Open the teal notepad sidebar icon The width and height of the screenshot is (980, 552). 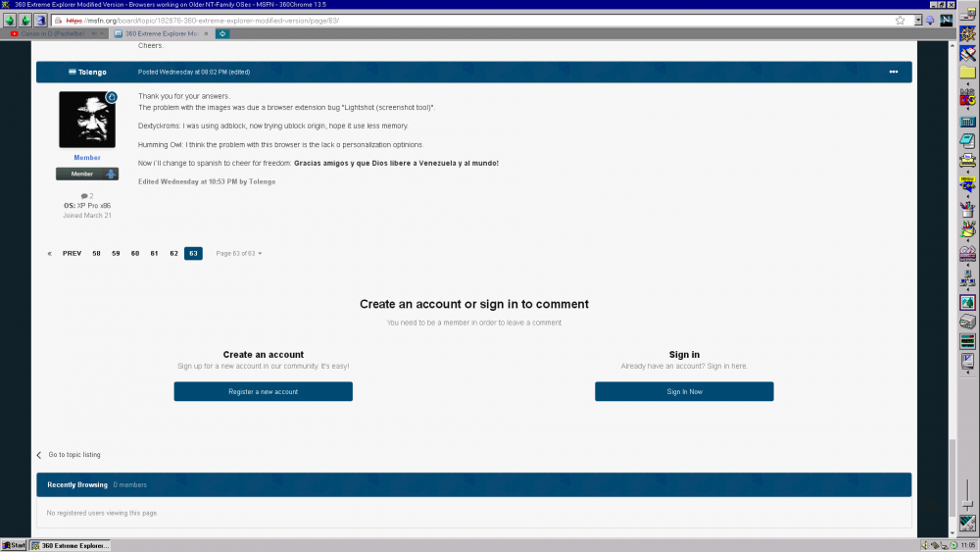(967, 141)
